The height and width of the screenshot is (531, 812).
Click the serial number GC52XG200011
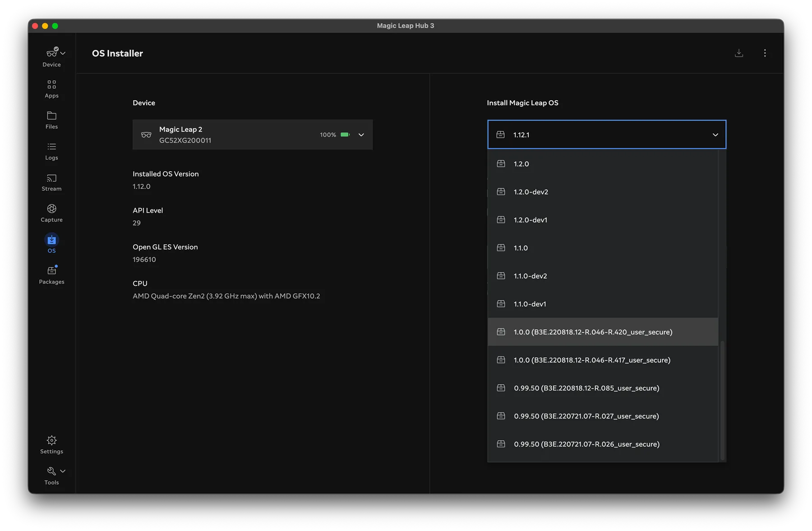[185, 140]
